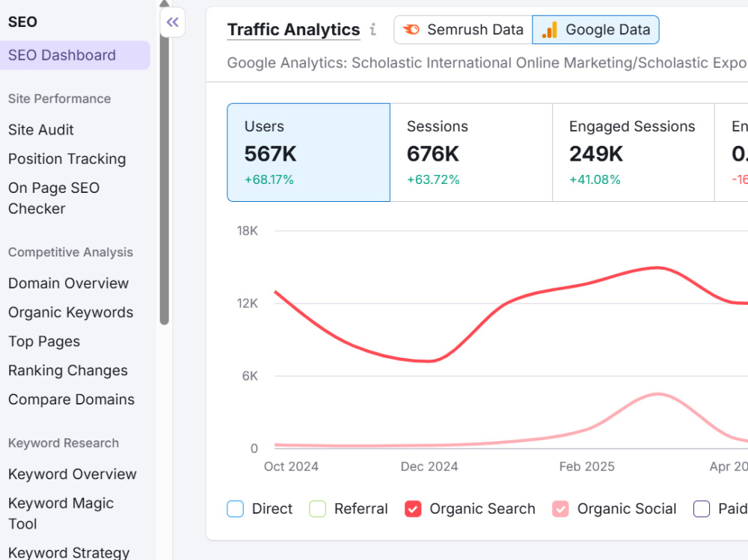This screenshot has width=748, height=560.
Task: Select the Google Data tab
Action: pyautogui.click(x=596, y=30)
